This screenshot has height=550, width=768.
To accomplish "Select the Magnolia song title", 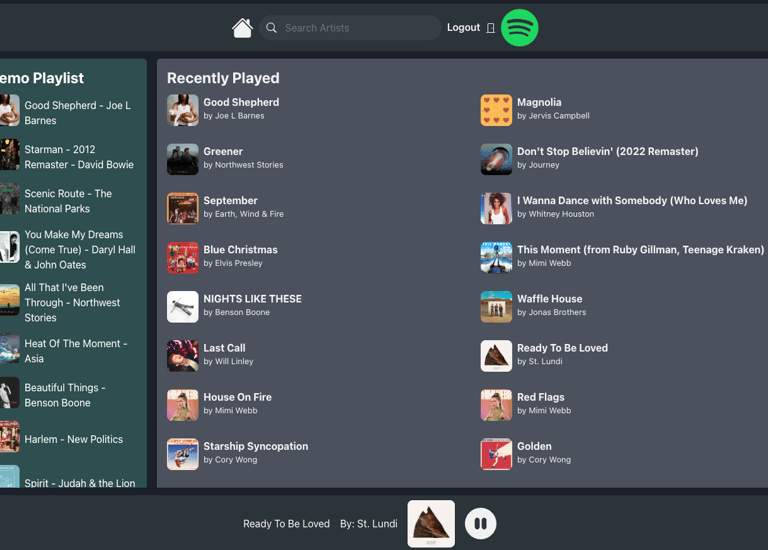I will (x=539, y=102).
